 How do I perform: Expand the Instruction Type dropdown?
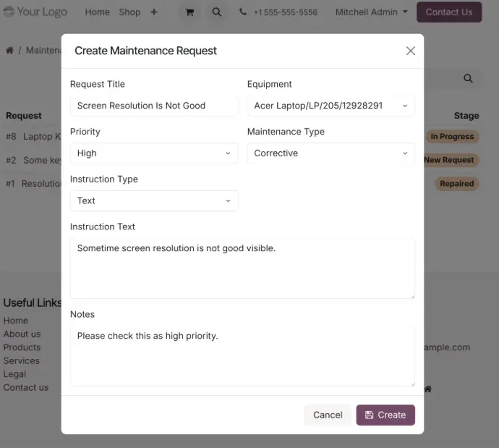pyautogui.click(x=154, y=200)
